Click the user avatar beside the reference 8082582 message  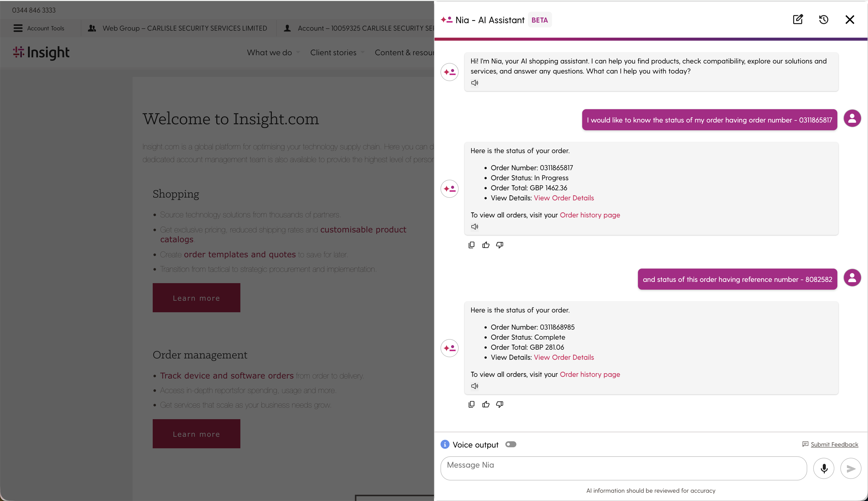(852, 278)
